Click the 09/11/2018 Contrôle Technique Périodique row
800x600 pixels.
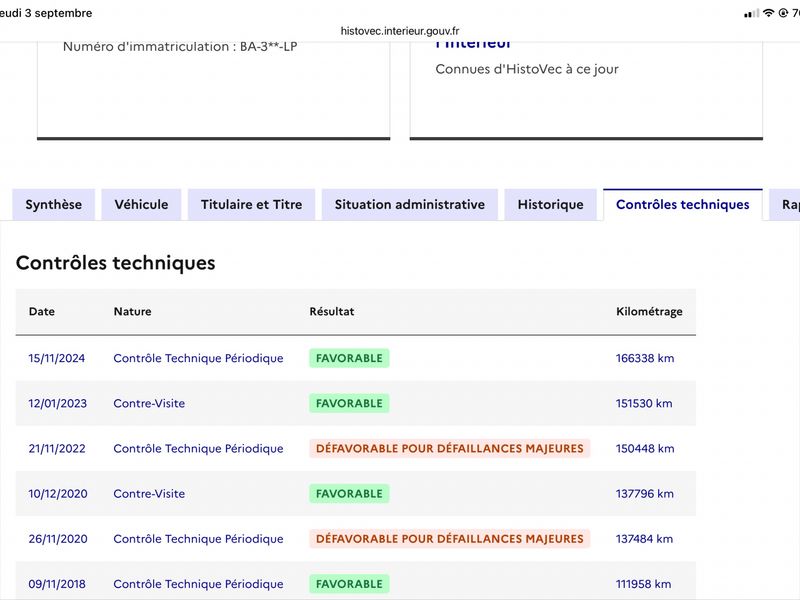[356, 584]
